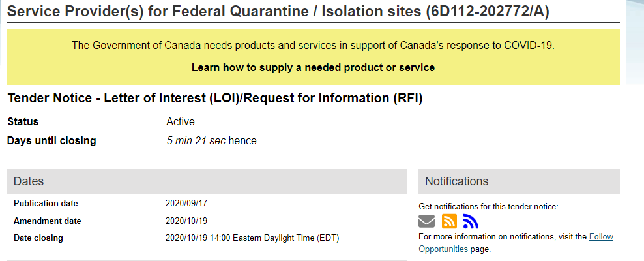The width and height of the screenshot is (644, 261).
Task: Open 'Learn how to supply a needed product' link
Action: click(313, 68)
